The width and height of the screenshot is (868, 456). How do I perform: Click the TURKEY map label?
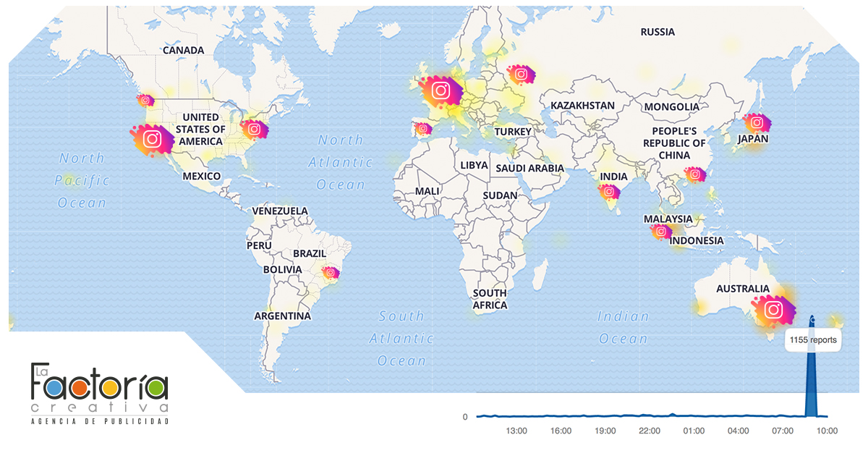(513, 132)
